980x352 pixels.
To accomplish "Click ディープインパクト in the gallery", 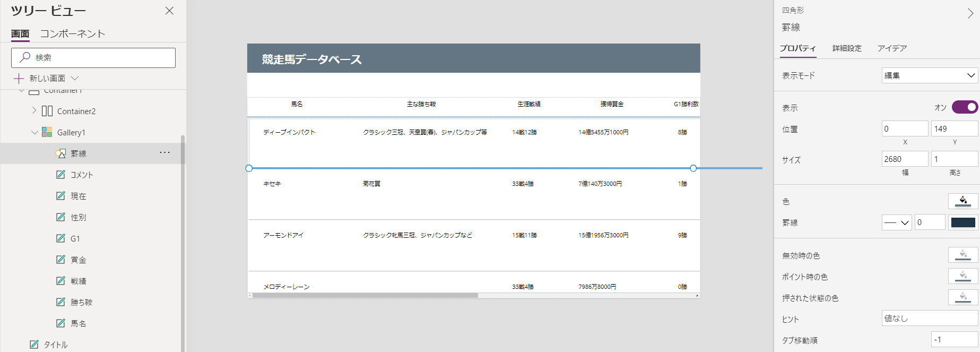I will coord(289,132).
